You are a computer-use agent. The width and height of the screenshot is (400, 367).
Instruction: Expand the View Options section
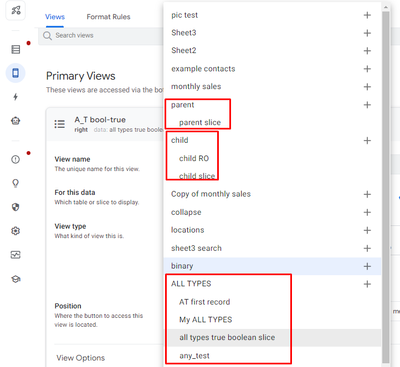point(80,358)
